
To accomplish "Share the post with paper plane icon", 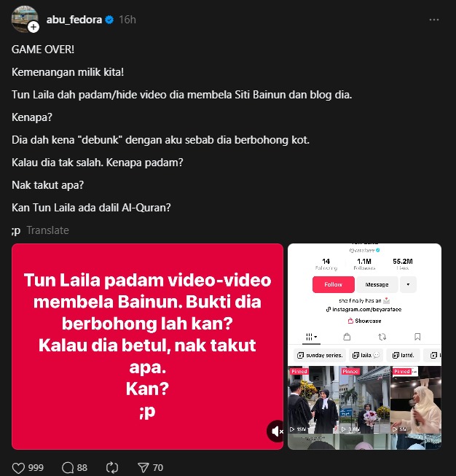I will (x=144, y=468).
